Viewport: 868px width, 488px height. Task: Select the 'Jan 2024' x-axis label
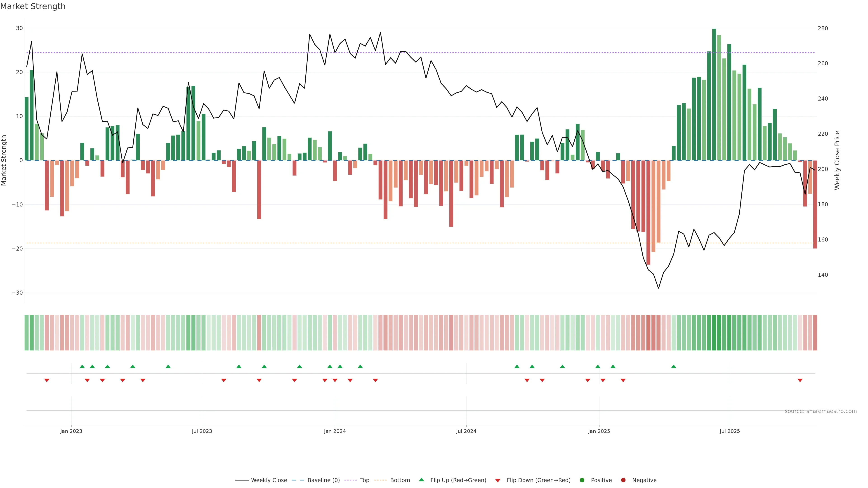tap(335, 431)
